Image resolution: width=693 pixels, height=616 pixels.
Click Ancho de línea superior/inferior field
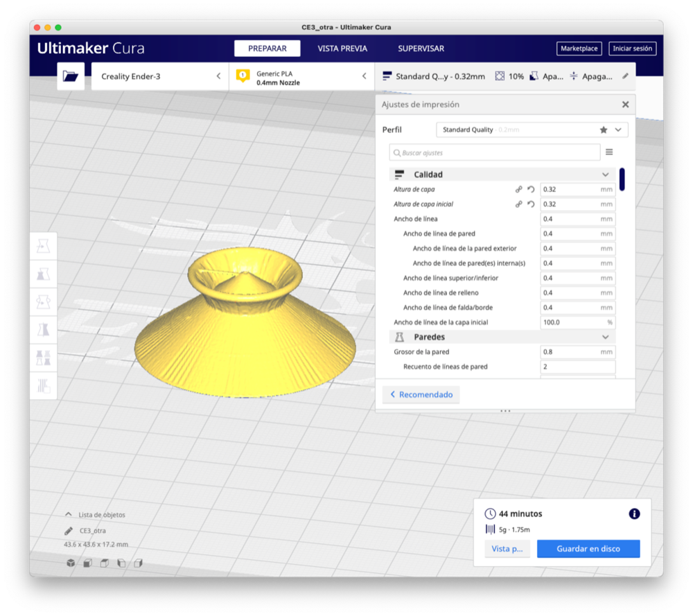click(x=578, y=278)
